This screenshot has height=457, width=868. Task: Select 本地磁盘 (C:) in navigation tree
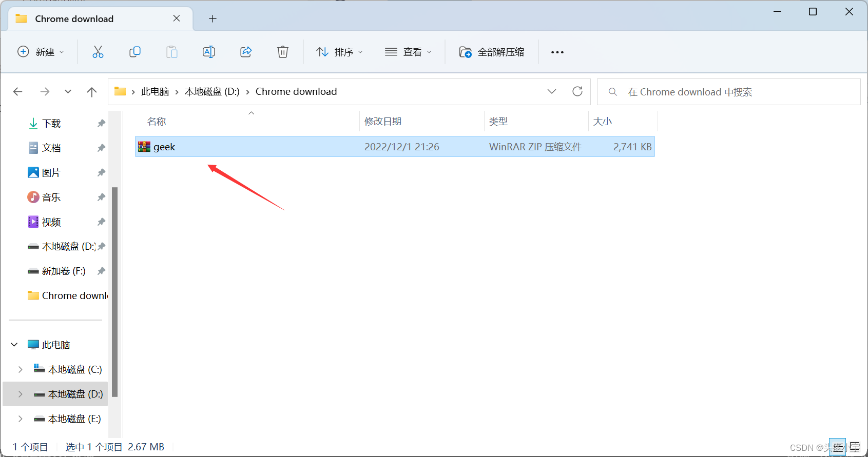(75, 370)
